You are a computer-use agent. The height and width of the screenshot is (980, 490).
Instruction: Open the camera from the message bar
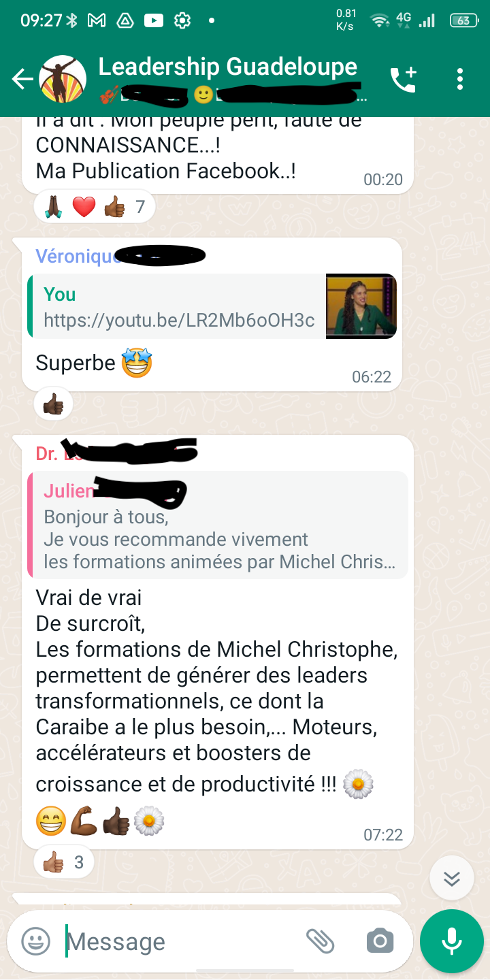380,941
